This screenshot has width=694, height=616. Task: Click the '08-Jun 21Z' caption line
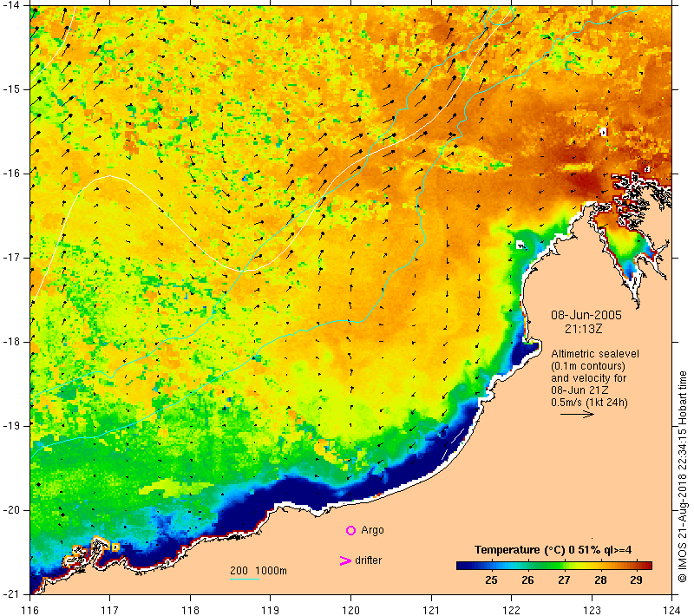tap(579, 390)
